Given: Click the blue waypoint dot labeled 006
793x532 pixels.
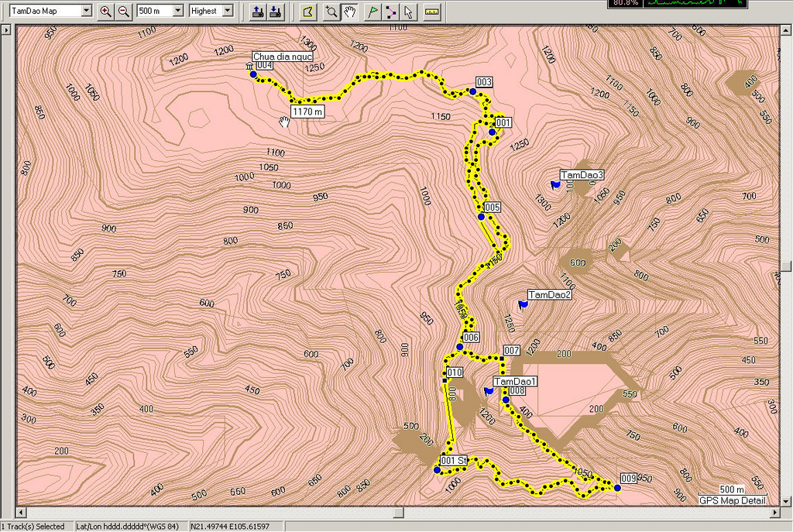Looking at the screenshot, I should (x=460, y=347).
